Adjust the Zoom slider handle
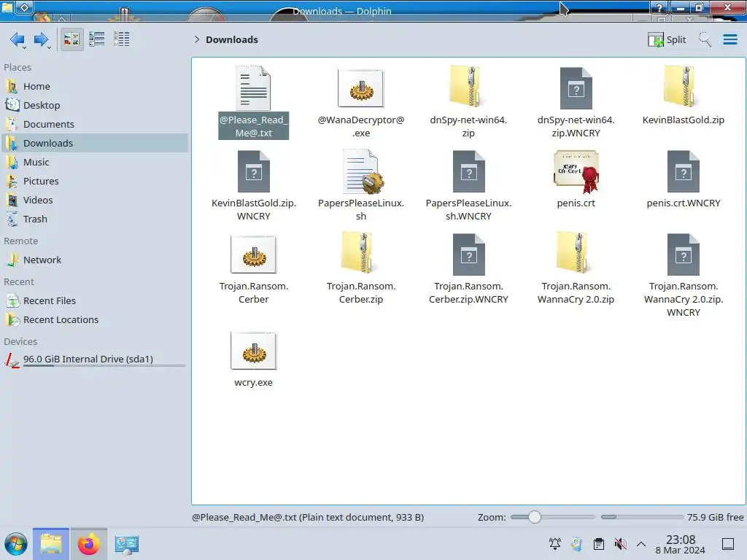747x560 pixels. [535, 517]
